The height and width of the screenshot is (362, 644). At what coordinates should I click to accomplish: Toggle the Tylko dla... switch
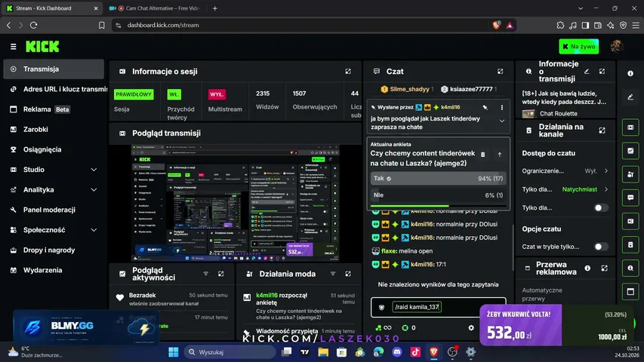pyautogui.click(x=601, y=207)
